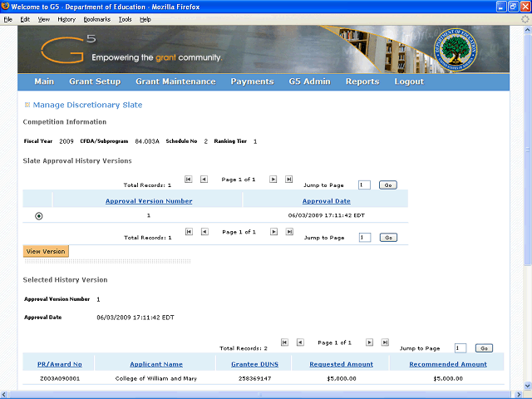The width and height of the screenshot is (532, 399).
Task: Click the View Version button
Action: tap(46, 251)
